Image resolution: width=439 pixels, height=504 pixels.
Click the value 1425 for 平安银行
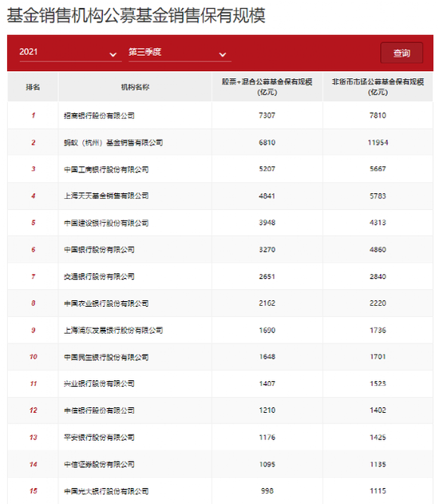coord(378,437)
